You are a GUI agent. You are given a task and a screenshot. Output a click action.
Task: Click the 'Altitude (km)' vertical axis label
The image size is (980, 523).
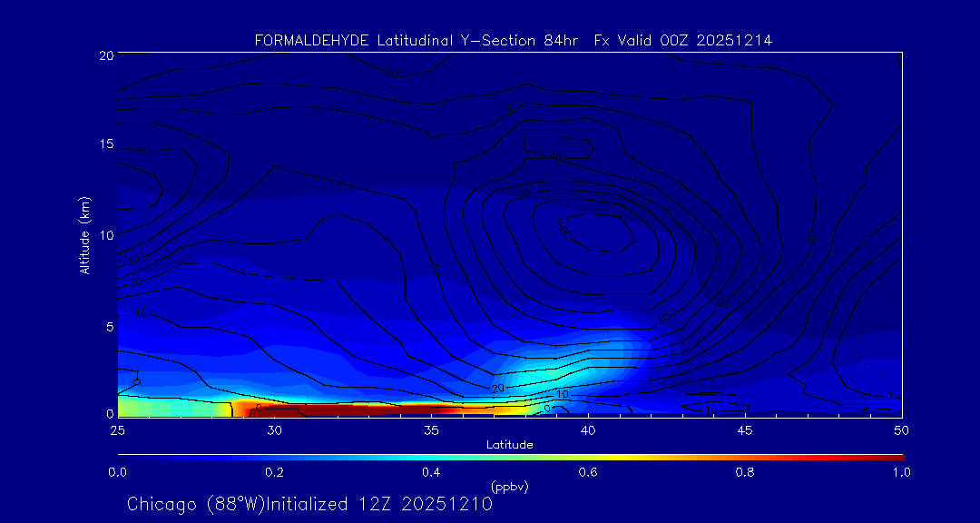pos(84,235)
